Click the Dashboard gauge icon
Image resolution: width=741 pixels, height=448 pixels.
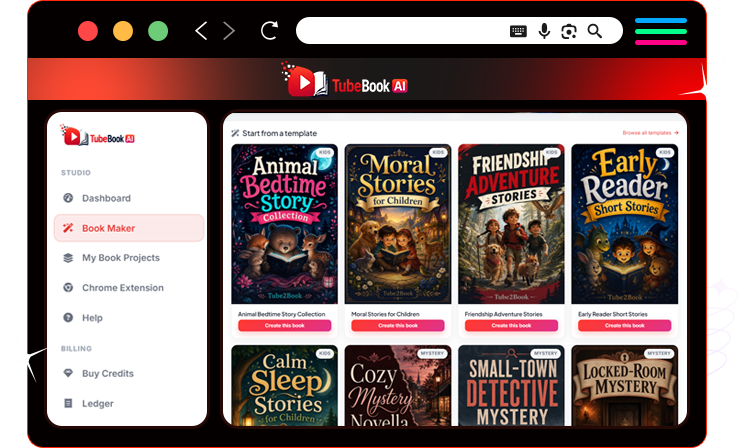click(68, 198)
